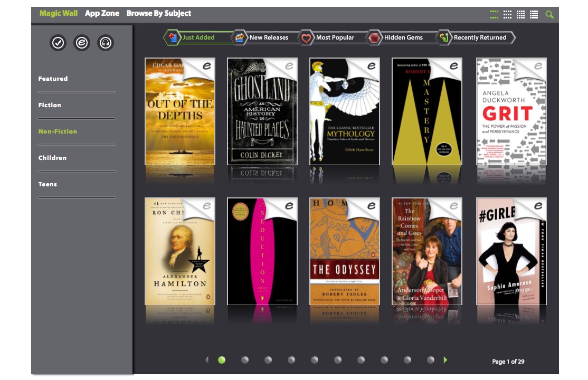Open The Rainbow Comes and Goes cover
This screenshot has height=380, width=588.
(427, 251)
